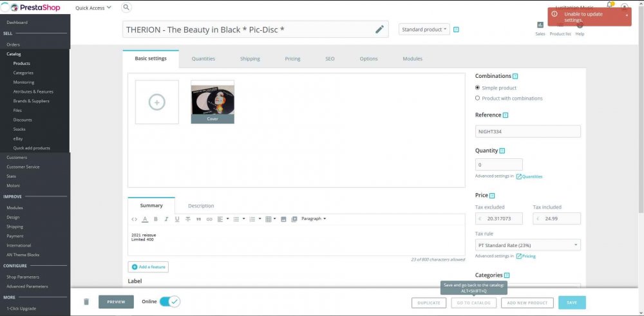Click the product Cover thumbnail
Viewport: 644px width, 316px height.
coord(213,102)
